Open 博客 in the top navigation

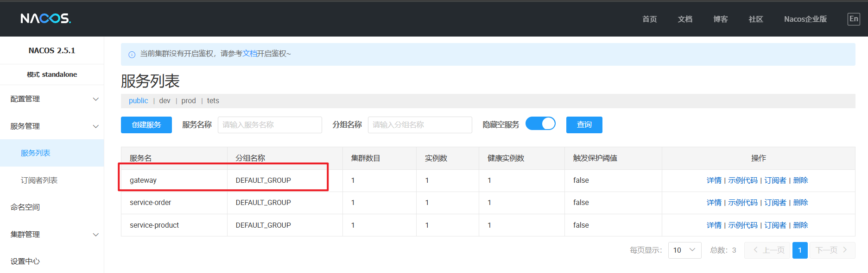click(x=720, y=19)
